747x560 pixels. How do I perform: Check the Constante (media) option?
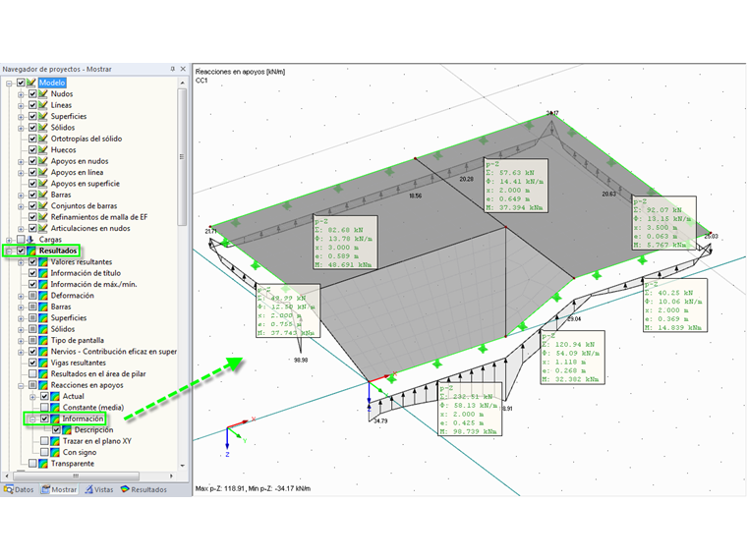(x=44, y=408)
